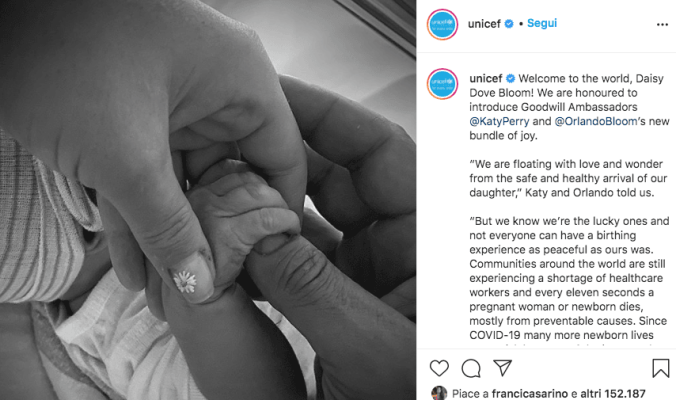This screenshot has height=400, width=676.
Task: Share the post via paper plane icon
Action: pyautogui.click(x=502, y=368)
